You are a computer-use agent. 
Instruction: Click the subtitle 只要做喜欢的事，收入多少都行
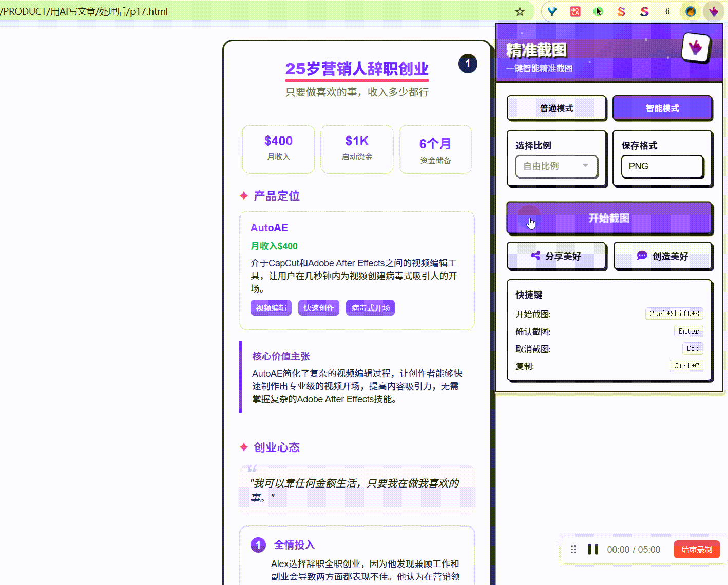[x=357, y=92]
